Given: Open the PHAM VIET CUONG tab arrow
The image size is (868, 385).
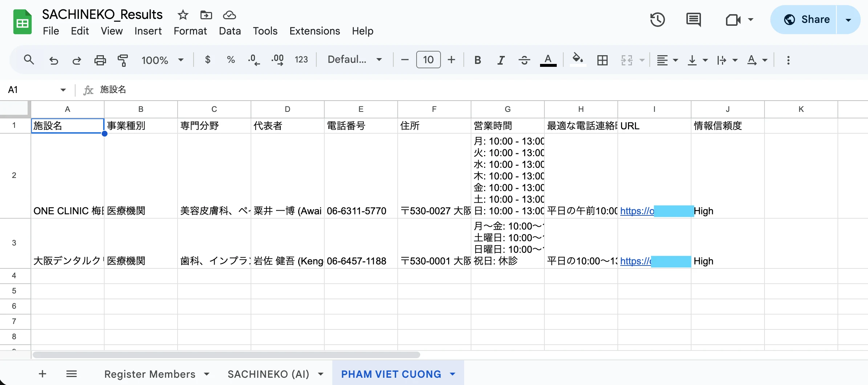Looking at the screenshot, I should click(x=453, y=374).
